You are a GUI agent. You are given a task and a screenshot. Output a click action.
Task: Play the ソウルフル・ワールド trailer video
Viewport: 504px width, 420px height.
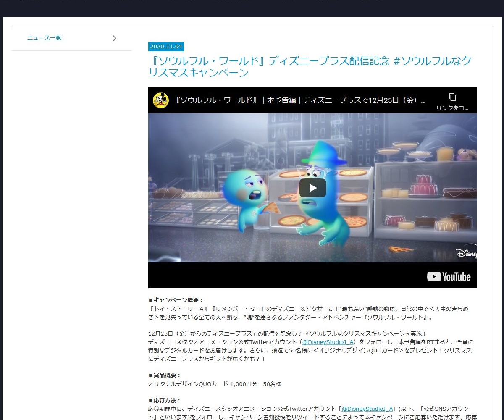pos(312,188)
